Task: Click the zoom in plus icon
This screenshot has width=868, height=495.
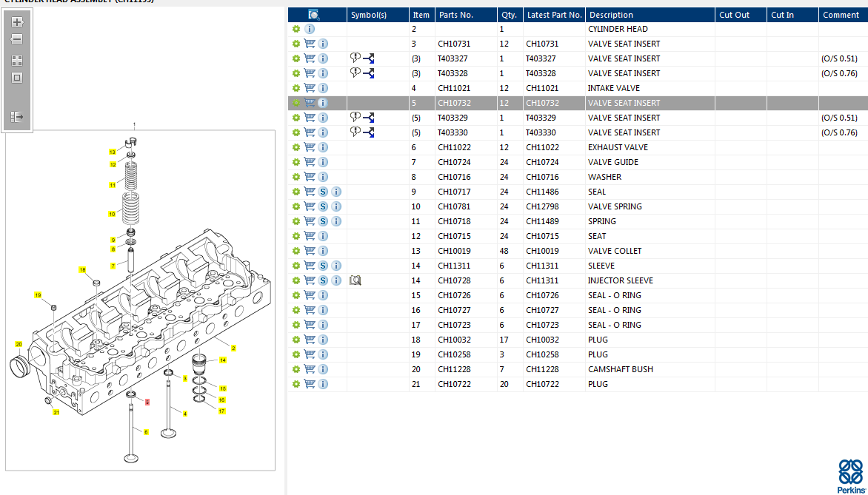Action: tap(17, 22)
